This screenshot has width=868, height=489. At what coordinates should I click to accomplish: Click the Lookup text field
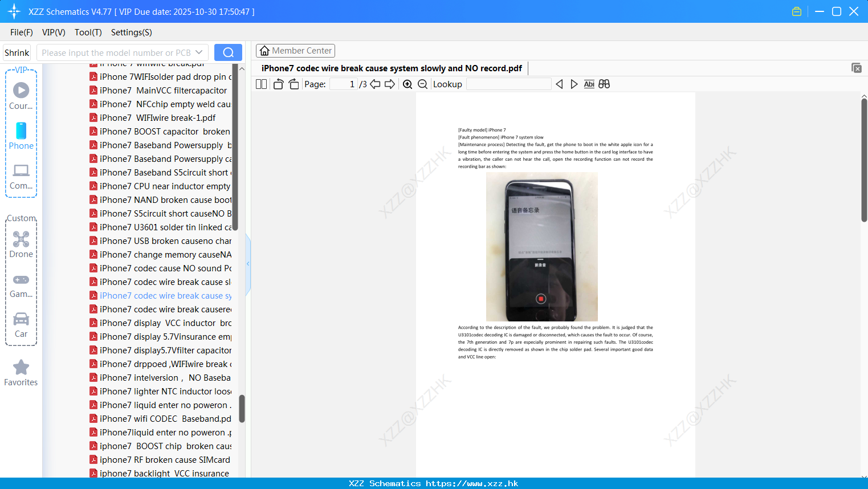tap(508, 84)
